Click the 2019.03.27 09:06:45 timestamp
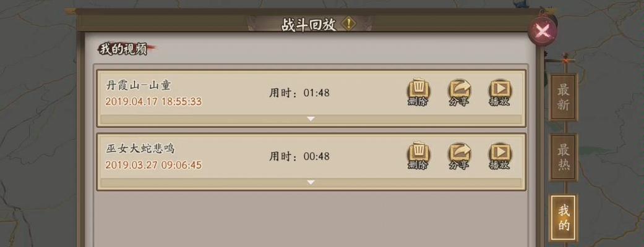644x247 pixels. pos(153,165)
